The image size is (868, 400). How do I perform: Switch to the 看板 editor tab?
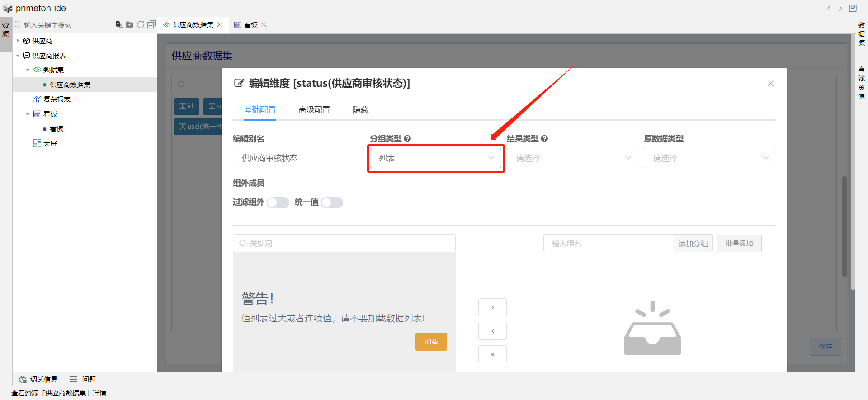coord(250,25)
